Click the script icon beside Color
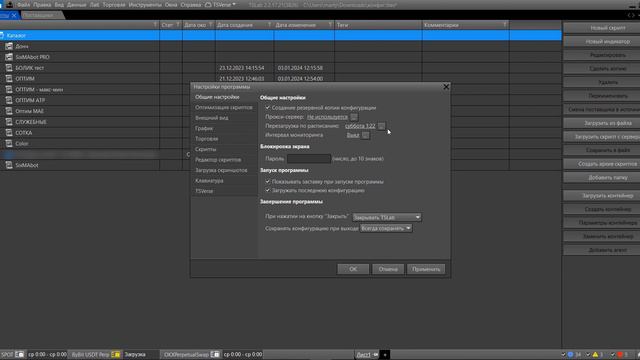The height and width of the screenshot is (360, 640). tap(9, 143)
